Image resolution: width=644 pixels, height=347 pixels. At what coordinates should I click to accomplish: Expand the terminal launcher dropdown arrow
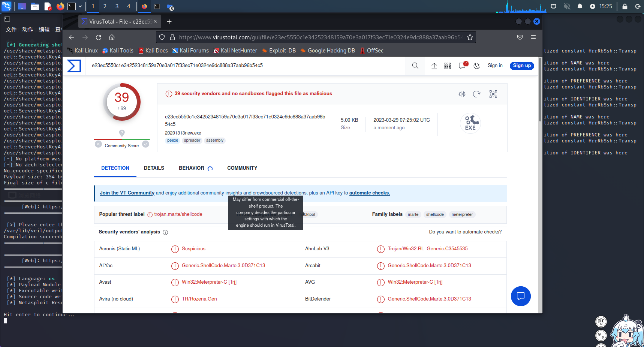(x=80, y=6)
